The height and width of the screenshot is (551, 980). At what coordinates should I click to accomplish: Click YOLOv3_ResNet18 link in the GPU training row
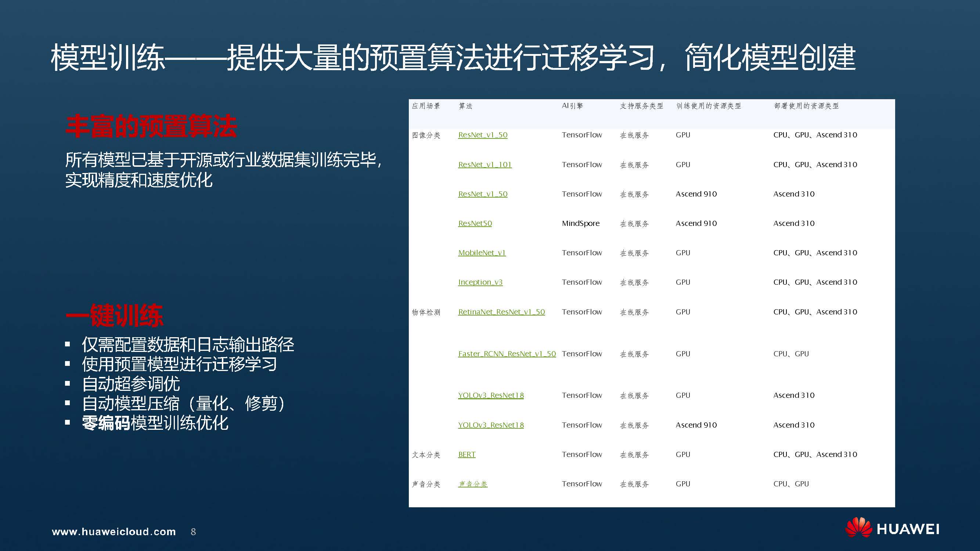point(490,395)
